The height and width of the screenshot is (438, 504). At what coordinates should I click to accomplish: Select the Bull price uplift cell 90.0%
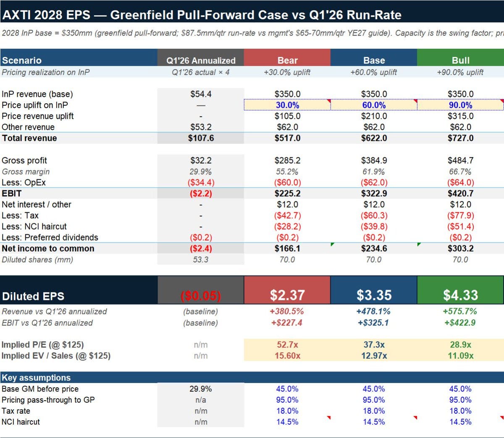pyautogui.click(x=460, y=105)
